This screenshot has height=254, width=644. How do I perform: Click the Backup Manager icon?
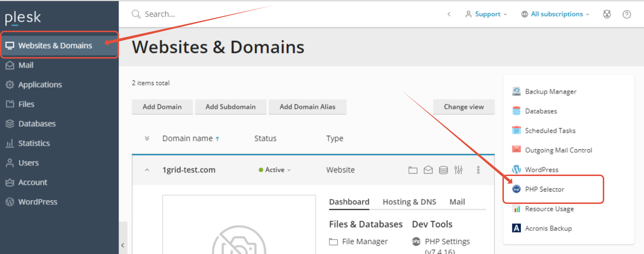[516, 92]
